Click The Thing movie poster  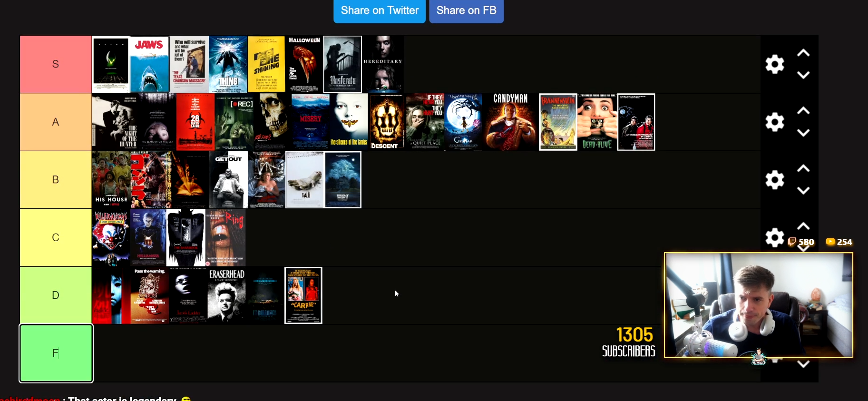(x=228, y=64)
